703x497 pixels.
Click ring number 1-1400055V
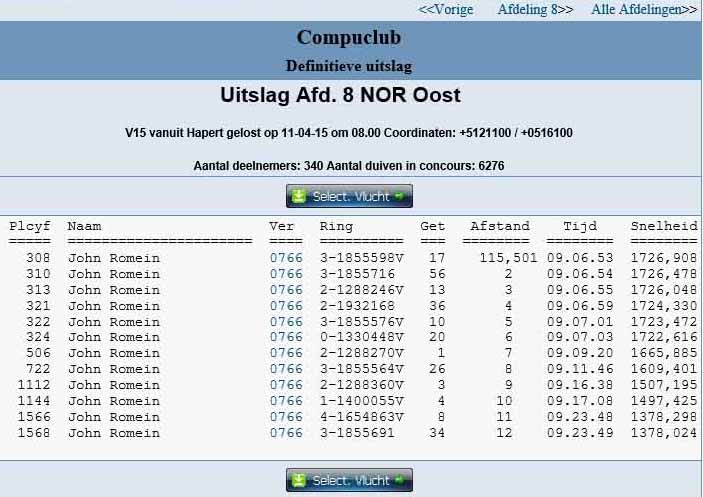pyautogui.click(x=362, y=401)
